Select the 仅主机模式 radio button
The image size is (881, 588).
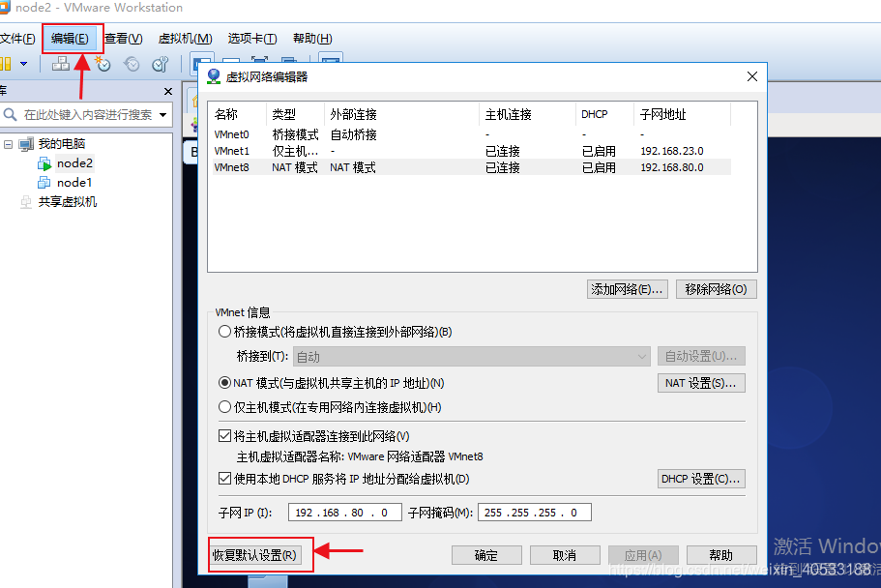224,407
